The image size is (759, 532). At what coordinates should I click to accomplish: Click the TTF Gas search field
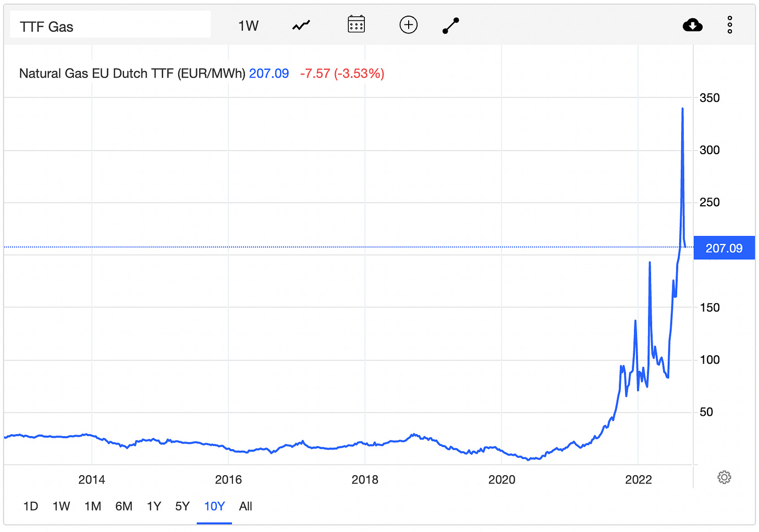(x=111, y=25)
